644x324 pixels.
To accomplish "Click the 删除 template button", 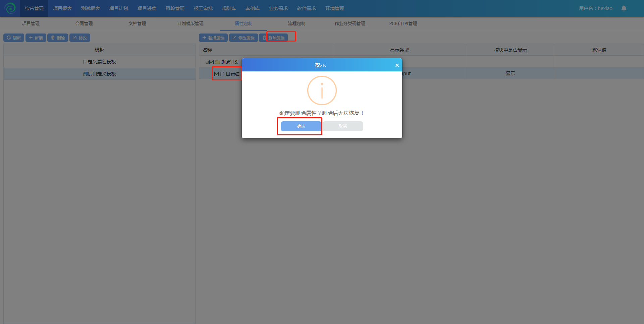I will point(58,38).
